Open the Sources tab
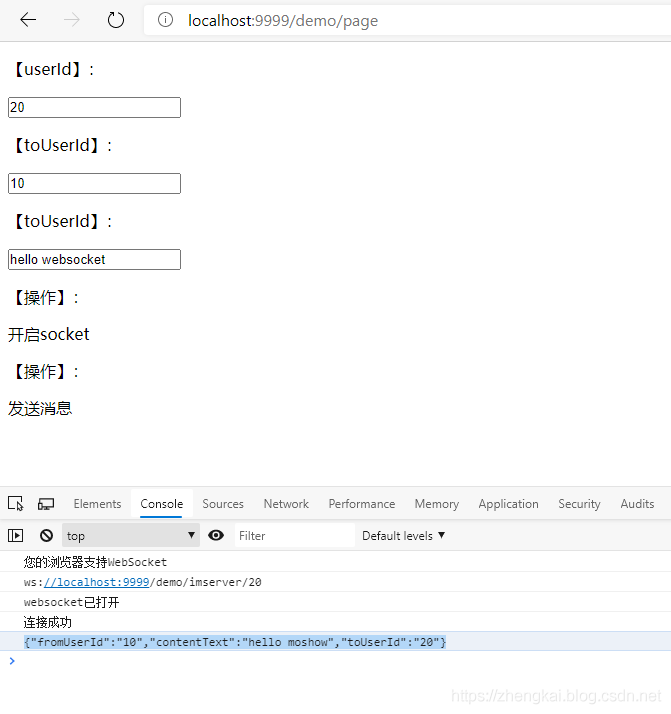This screenshot has width=671, height=714. [223, 504]
